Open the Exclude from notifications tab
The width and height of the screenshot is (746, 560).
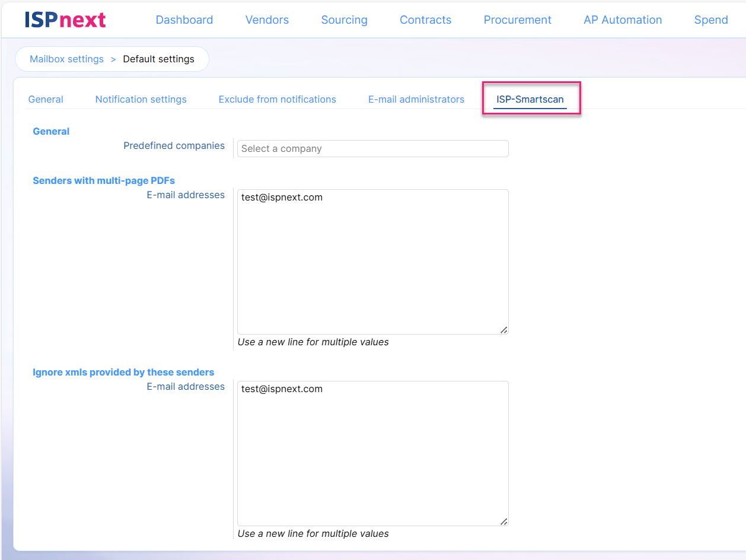(278, 99)
